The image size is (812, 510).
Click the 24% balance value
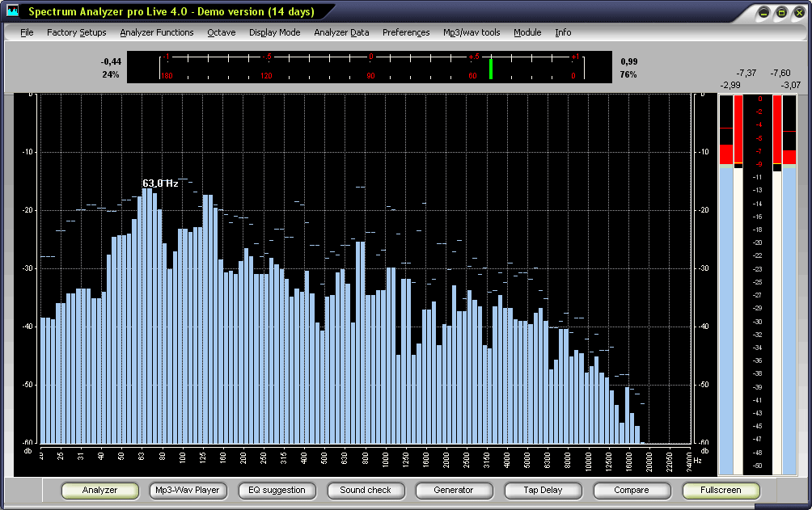click(x=111, y=74)
